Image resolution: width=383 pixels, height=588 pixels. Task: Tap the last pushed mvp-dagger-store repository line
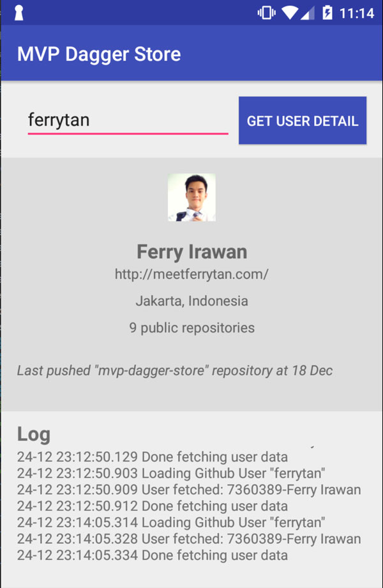click(175, 370)
